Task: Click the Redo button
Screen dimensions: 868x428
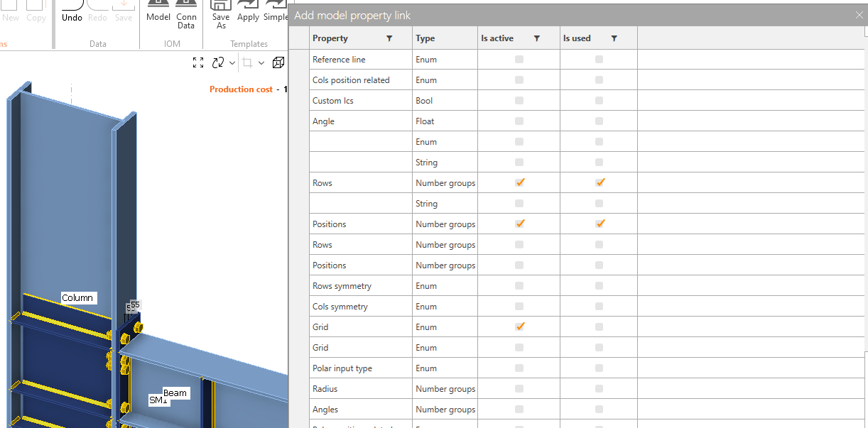Action: point(97,13)
